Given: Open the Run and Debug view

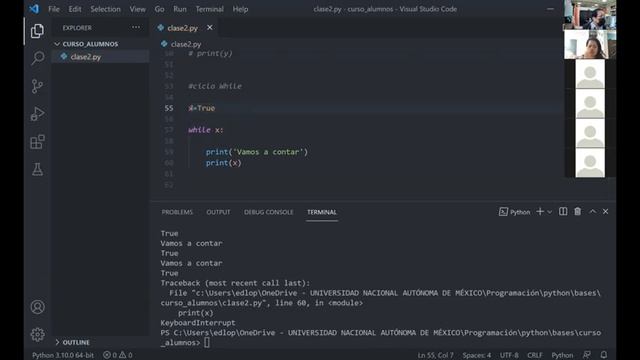Looking at the screenshot, I should (37, 114).
